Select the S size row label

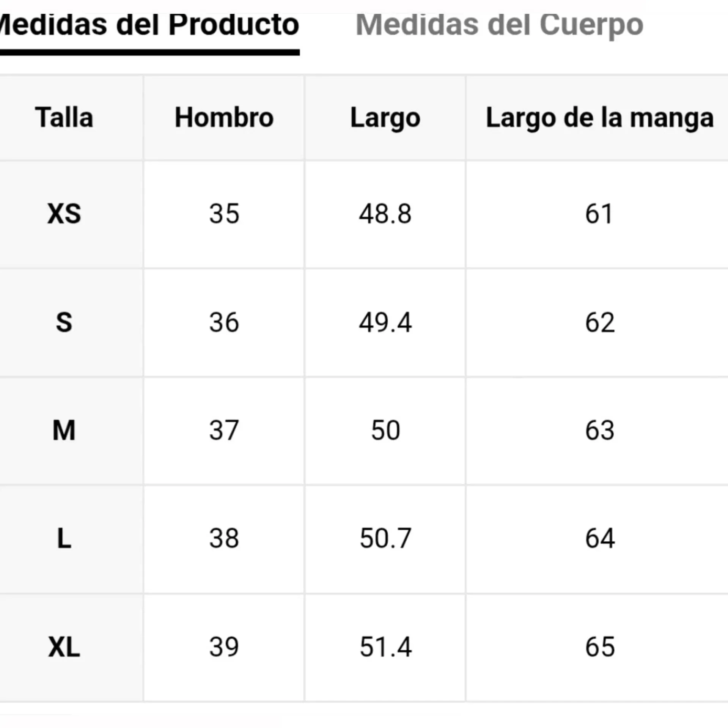point(64,323)
